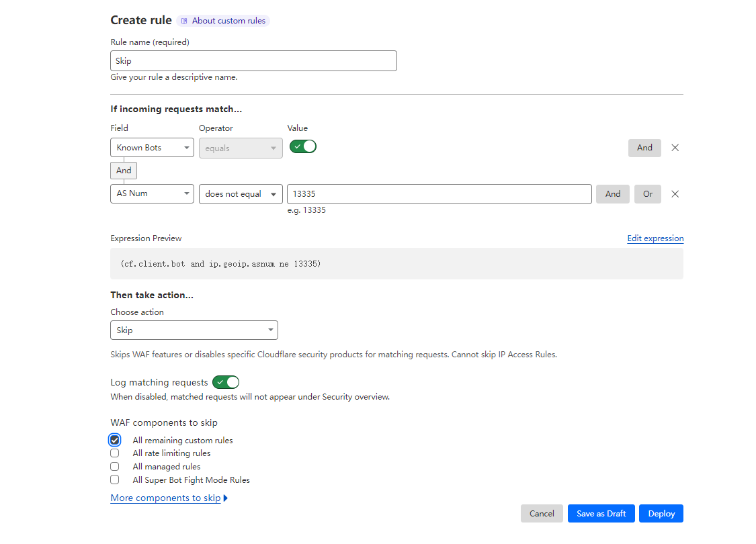Open the Known Bots field dropdown
This screenshot has width=756, height=544.
point(152,148)
